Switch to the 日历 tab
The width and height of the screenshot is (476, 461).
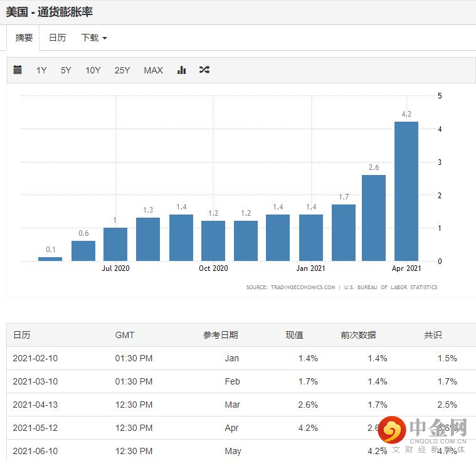point(57,38)
